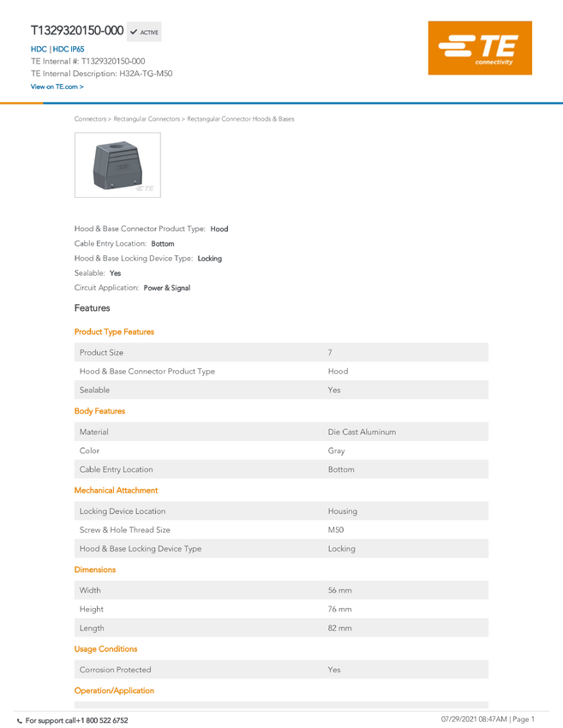Select TE Internal Description H32A-TG-M50
Image resolution: width=563 pixels, height=728 pixels.
102,74
